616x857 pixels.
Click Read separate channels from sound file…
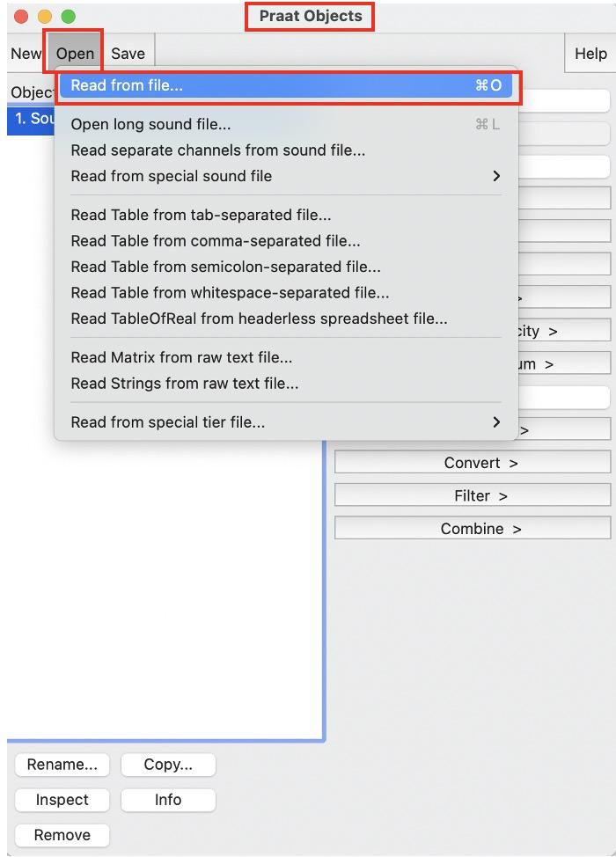217,150
